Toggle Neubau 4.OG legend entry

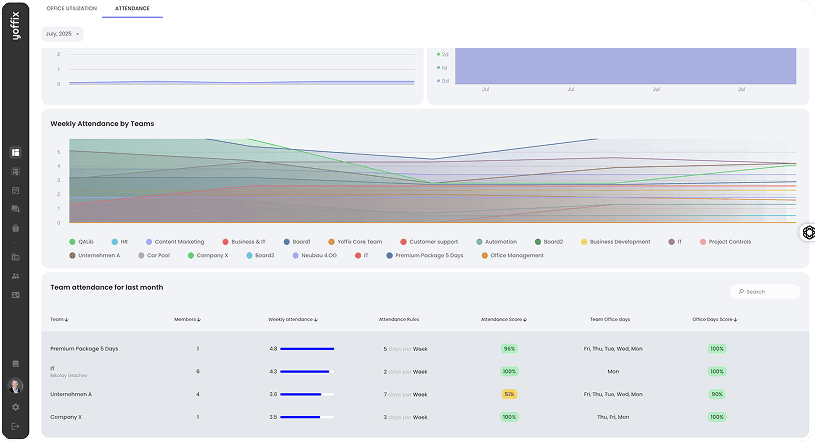click(314, 255)
